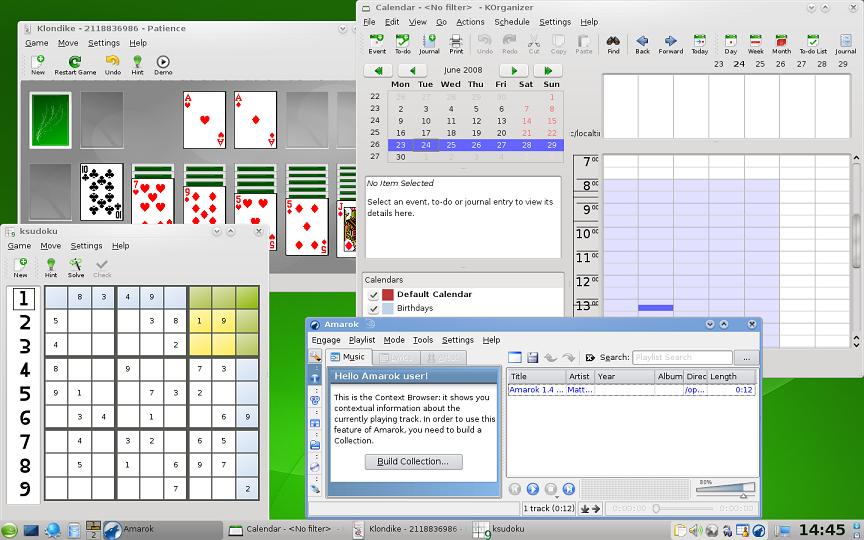Go to previous track in Amarok
The image size is (864, 540).
pyautogui.click(x=514, y=489)
